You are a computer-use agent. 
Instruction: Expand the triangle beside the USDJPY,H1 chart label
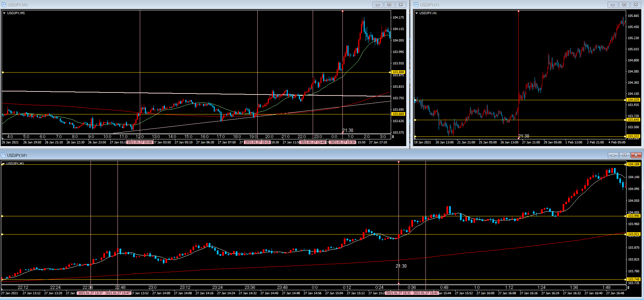pos(416,13)
